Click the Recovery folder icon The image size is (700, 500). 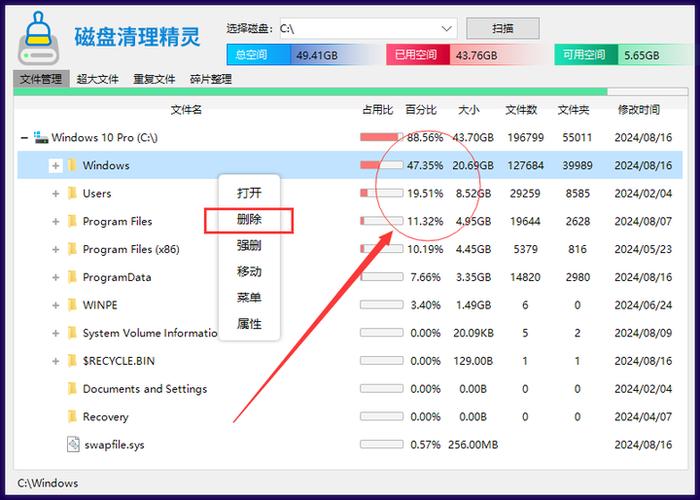[72, 417]
